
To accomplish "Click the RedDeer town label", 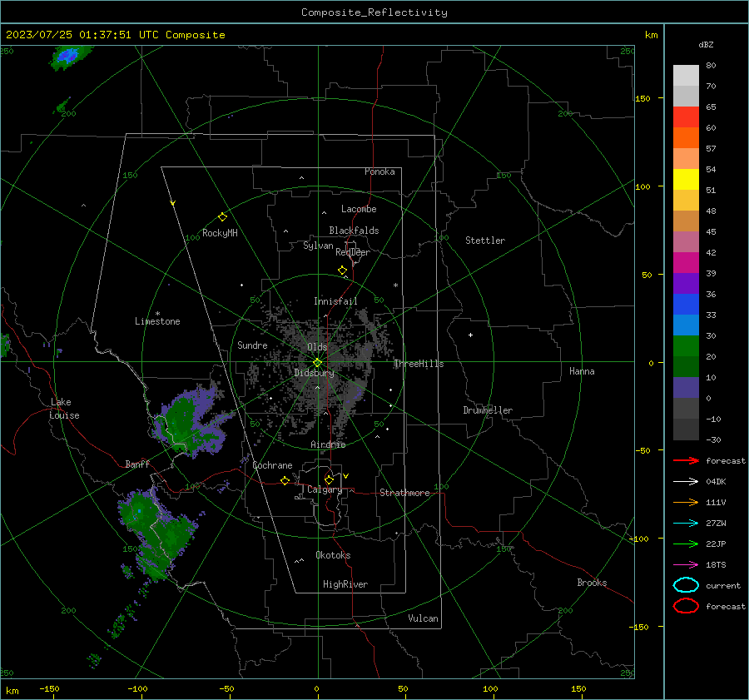I will 353,252.
